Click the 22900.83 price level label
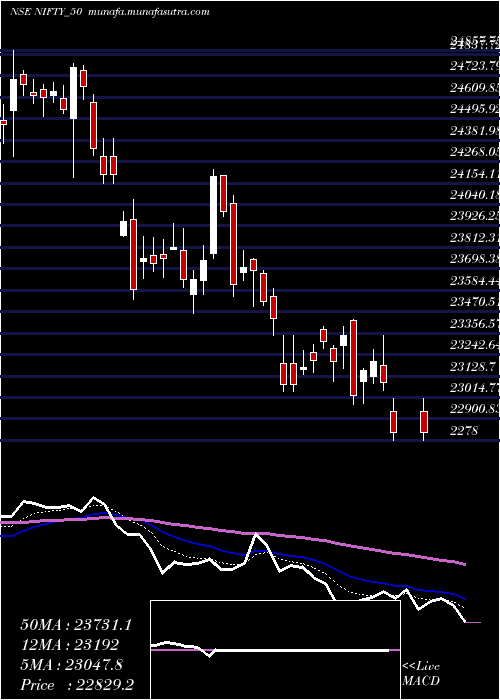The height and width of the screenshot is (700, 500). [475, 409]
